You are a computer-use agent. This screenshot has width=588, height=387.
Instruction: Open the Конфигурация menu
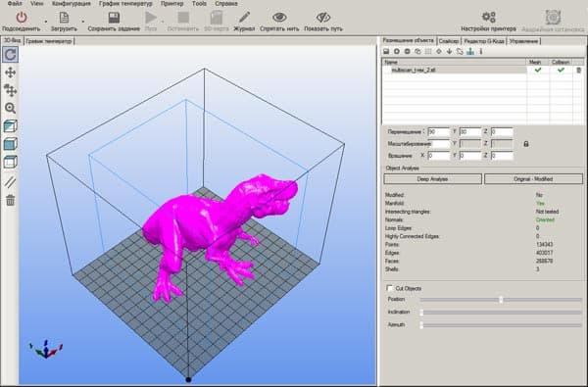coord(72,3)
